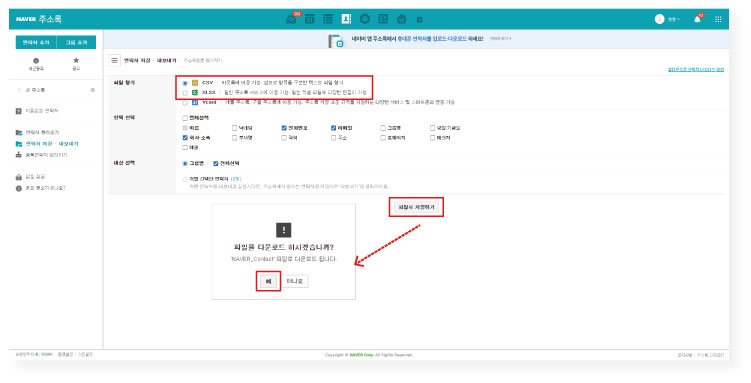Open the lock-icon sidebar item
751x383 pixels.
click(x=31, y=177)
